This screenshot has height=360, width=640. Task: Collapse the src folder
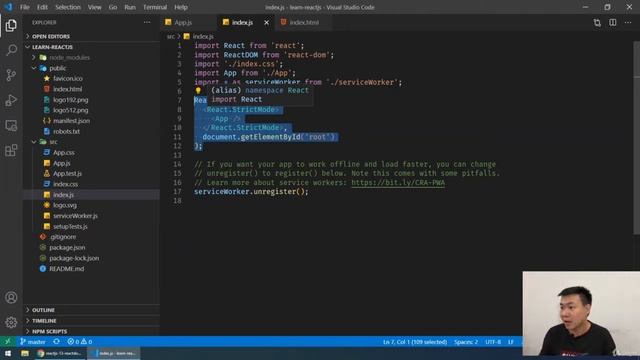click(x=53, y=142)
